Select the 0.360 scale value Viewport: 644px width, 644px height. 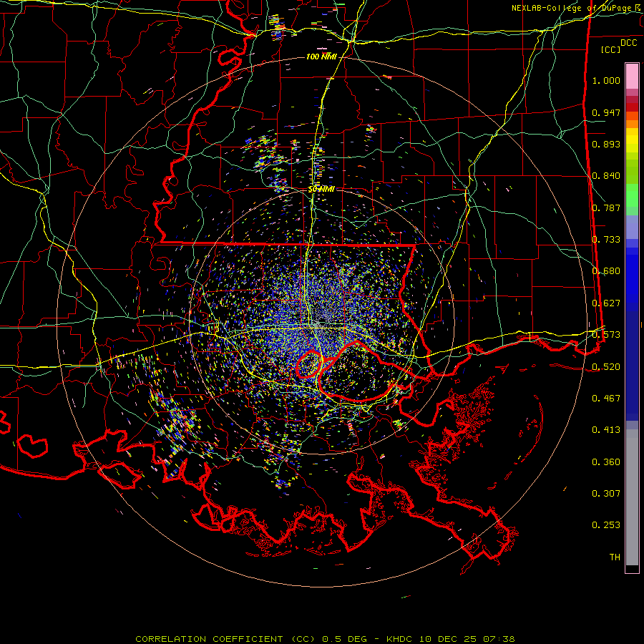coord(606,462)
